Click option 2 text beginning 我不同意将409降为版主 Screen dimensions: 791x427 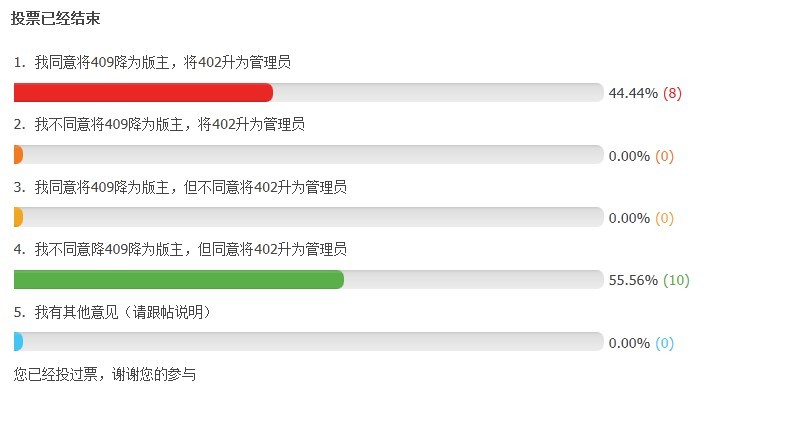coord(170,125)
